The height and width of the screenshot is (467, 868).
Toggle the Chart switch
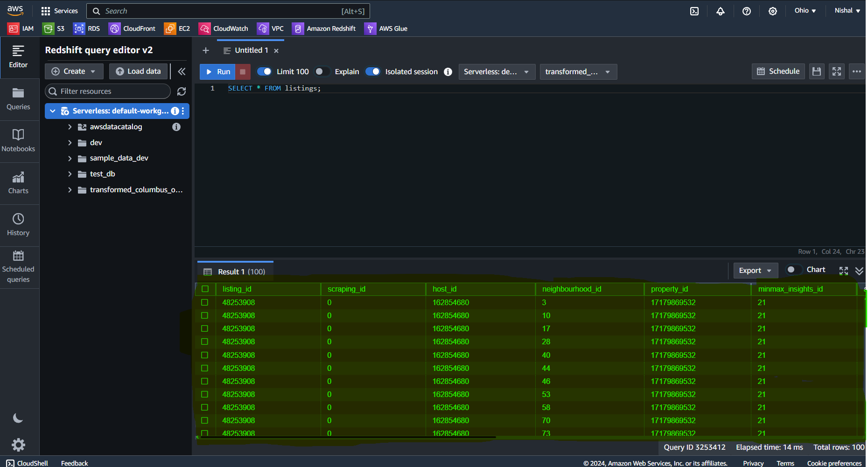point(794,270)
